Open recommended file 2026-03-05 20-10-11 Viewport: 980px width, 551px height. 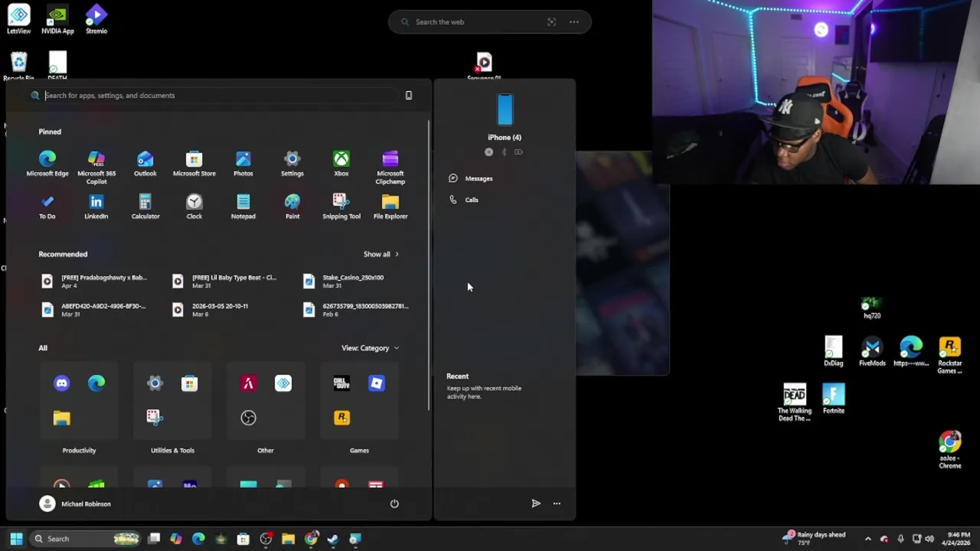pyautogui.click(x=220, y=309)
